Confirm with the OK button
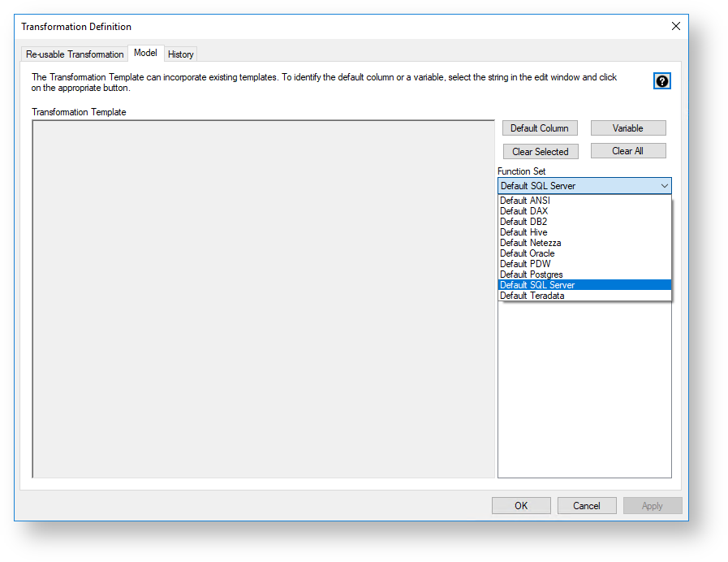Viewport: 728px width, 562px height. click(x=521, y=506)
